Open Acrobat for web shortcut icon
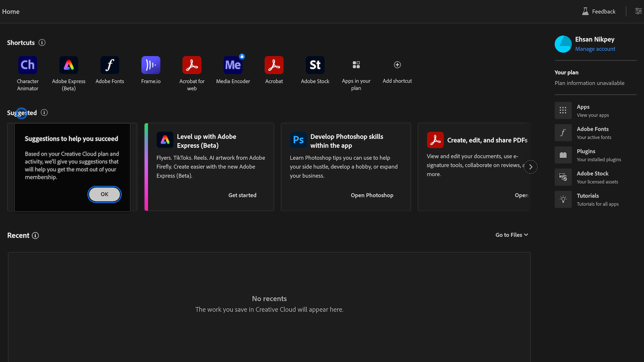Screen dimensions: 644x362 pos(192,65)
